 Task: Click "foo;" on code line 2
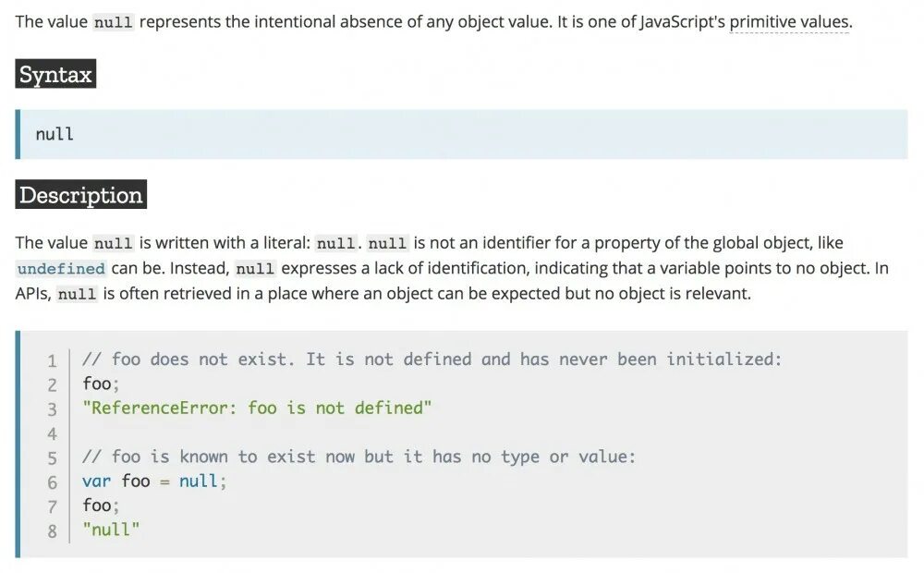101,384
